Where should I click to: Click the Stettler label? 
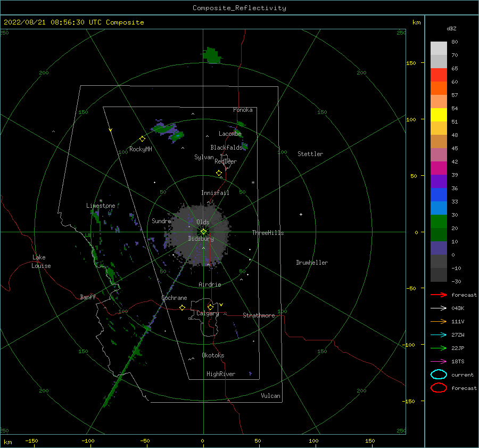[x=310, y=154]
